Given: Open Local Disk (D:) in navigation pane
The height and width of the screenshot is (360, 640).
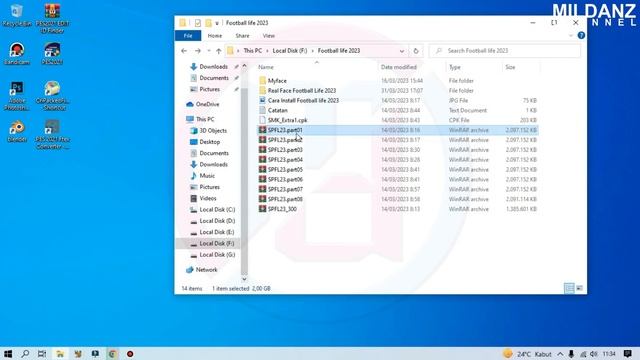Looking at the screenshot, I should (x=217, y=221).
